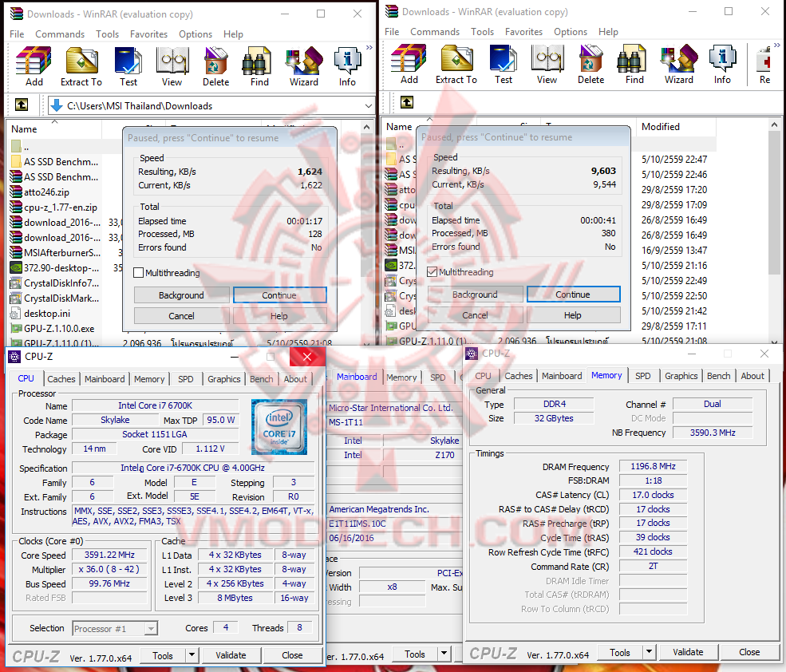Screen dimensions: 786x672
Task: Click scroll-up arrow in left WinRAR list
Action: [367, 128]
